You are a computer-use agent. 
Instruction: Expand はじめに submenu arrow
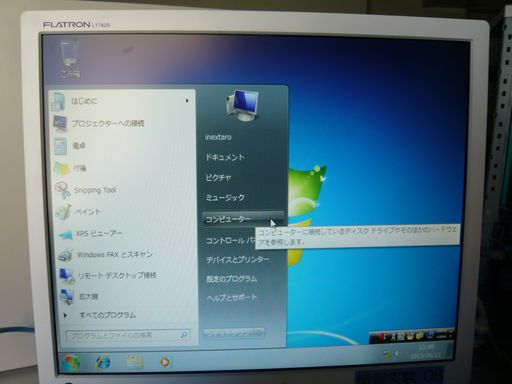pos(187,101)
